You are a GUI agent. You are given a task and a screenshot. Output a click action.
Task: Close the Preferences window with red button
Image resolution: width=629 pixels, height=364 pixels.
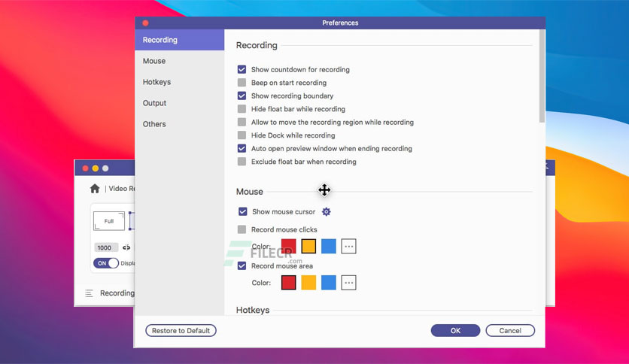click(146, 23)
